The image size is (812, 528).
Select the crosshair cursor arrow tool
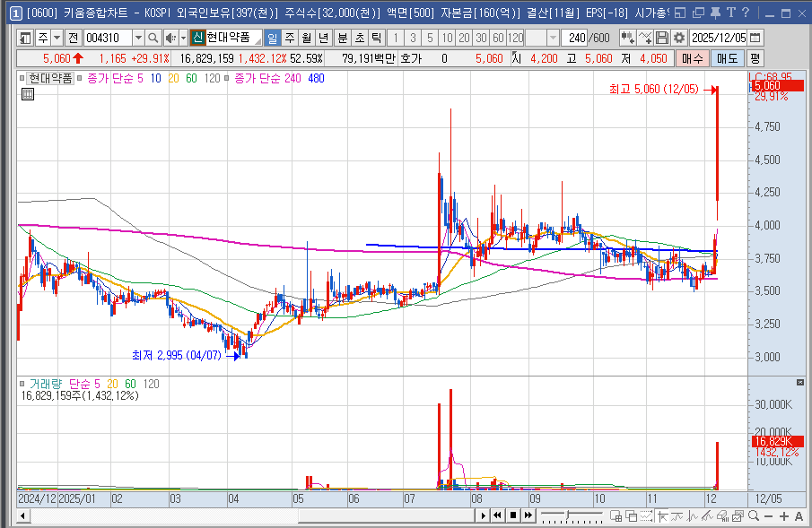pyautogui.click(x=662, y=515)
